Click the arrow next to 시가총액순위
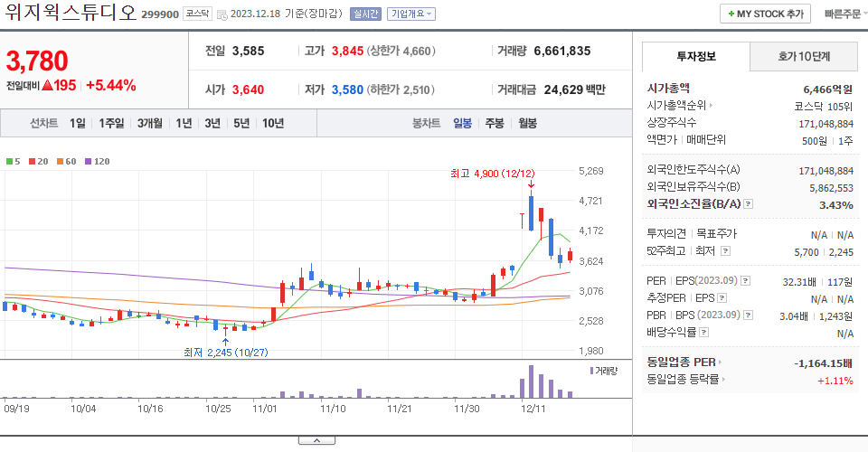Image resolution: width=868 pixels, height=452 pixels. click(x=711, y=105)
